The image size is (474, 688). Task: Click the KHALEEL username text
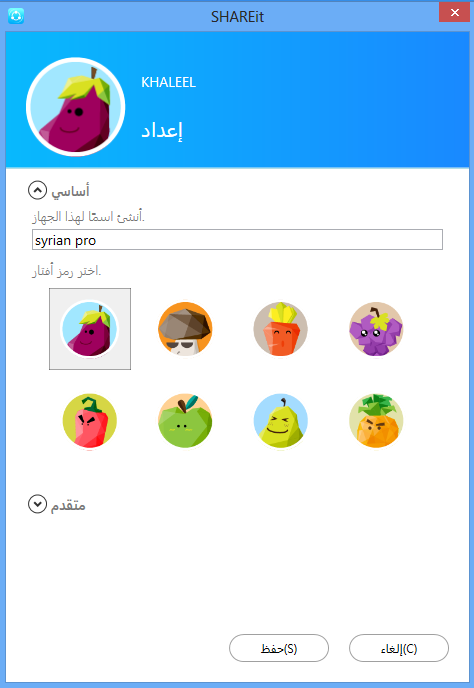169,82
